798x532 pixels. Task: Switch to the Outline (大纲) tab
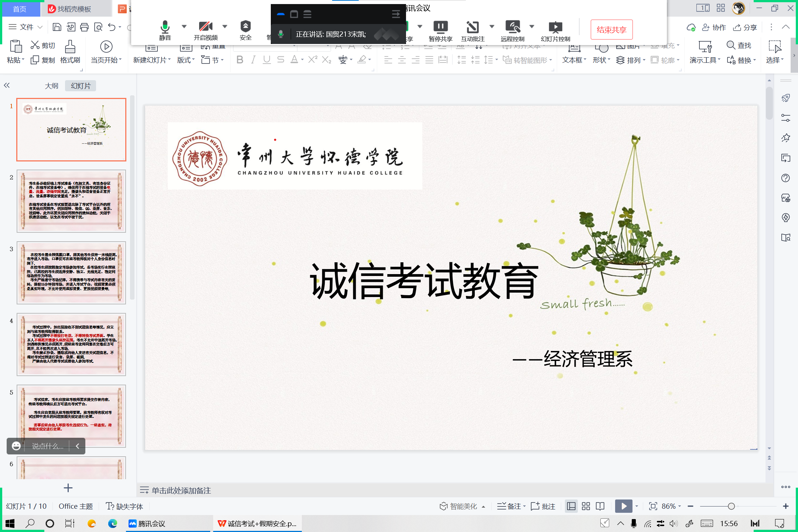pyautogui.click(x=51, y=86)
